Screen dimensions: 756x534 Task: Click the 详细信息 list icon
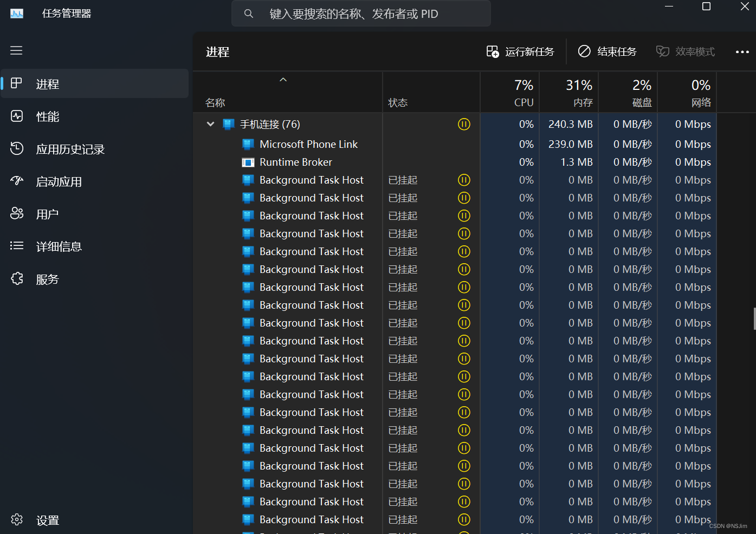[x=17, y=246]
